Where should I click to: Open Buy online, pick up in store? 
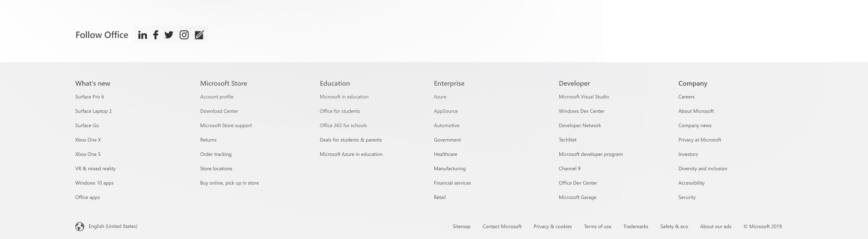pyautogui.click(x=229, y=183)
